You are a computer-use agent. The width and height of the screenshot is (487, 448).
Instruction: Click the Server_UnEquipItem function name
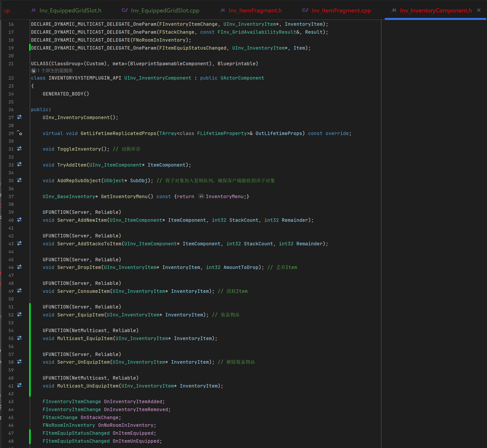[x=84, y=362]
